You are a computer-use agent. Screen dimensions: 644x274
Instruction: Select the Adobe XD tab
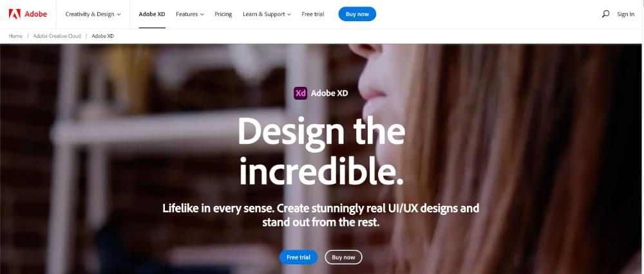(x=152, y=14)
